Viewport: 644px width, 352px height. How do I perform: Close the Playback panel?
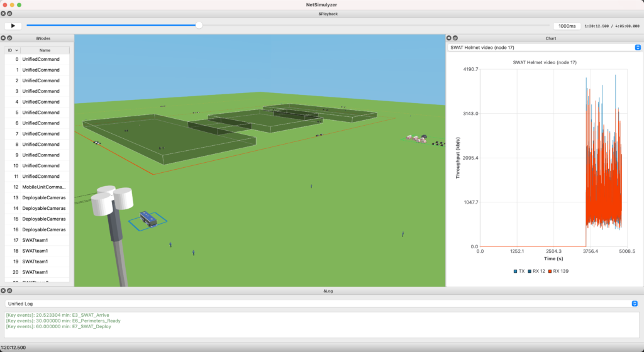tap(3, 13)
